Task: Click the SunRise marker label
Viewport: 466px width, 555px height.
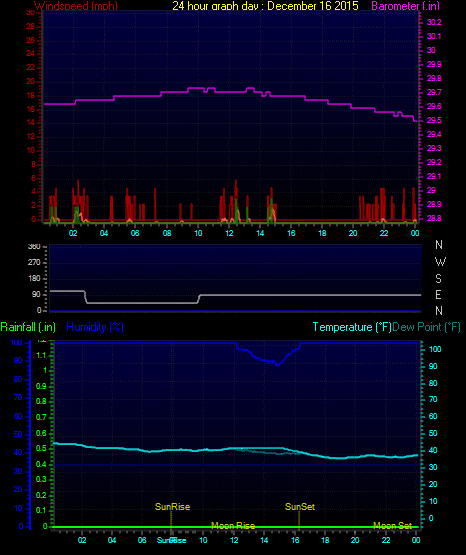Action: 172,507
